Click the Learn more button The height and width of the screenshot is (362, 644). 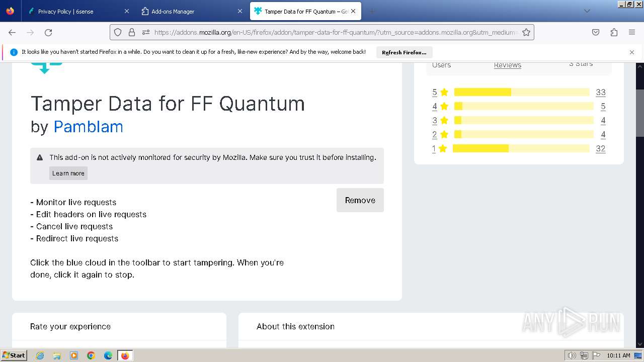[x=68, y=173]
